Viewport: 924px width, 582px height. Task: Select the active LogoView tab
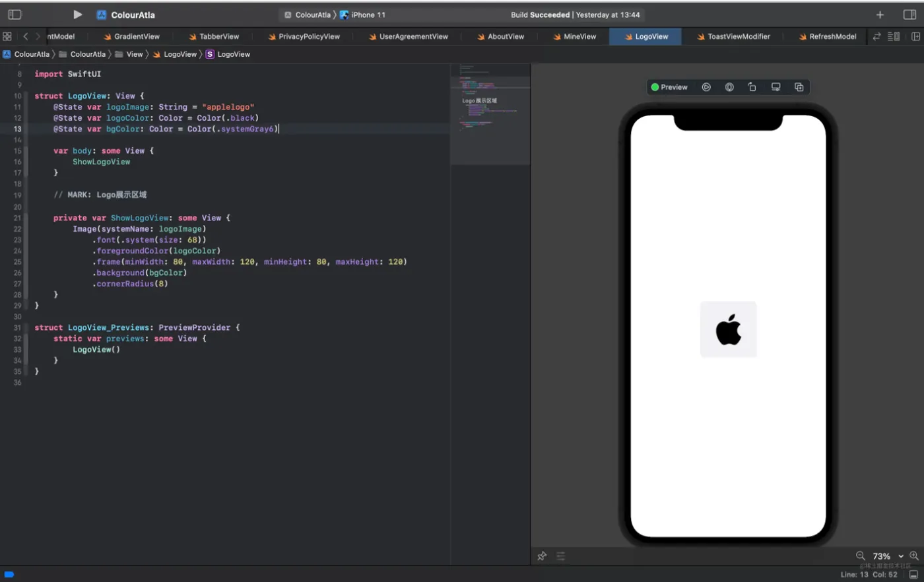(645, 36)
